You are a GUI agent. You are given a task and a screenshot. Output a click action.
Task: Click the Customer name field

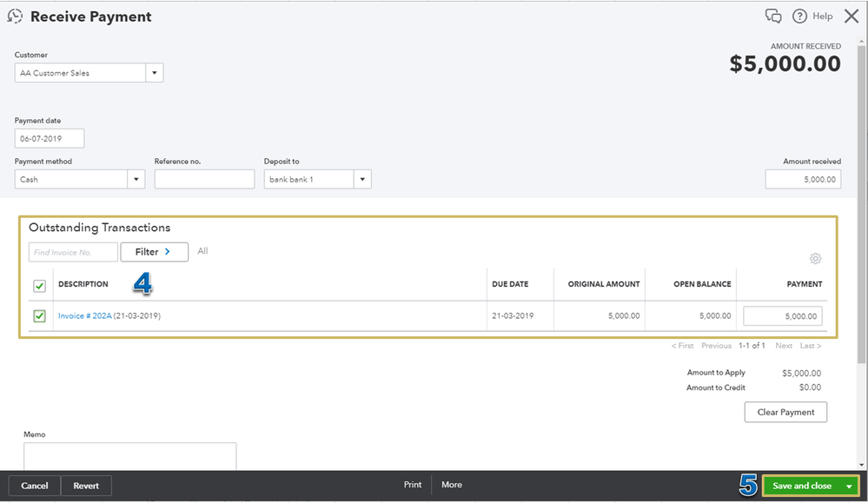click(x=80, y=72)
